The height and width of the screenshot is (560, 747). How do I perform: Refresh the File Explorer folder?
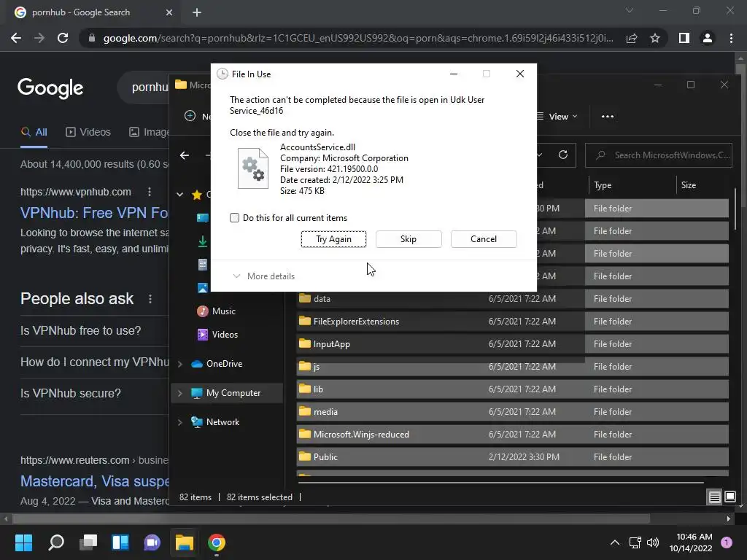563,155
